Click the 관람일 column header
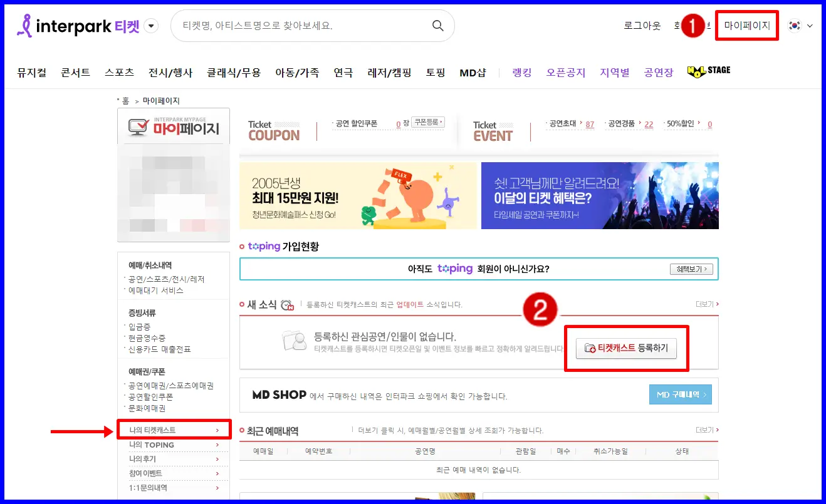Image resolution: width=826 pixels, height=504 pixels. pyautogui.click(x=526, y=451)
